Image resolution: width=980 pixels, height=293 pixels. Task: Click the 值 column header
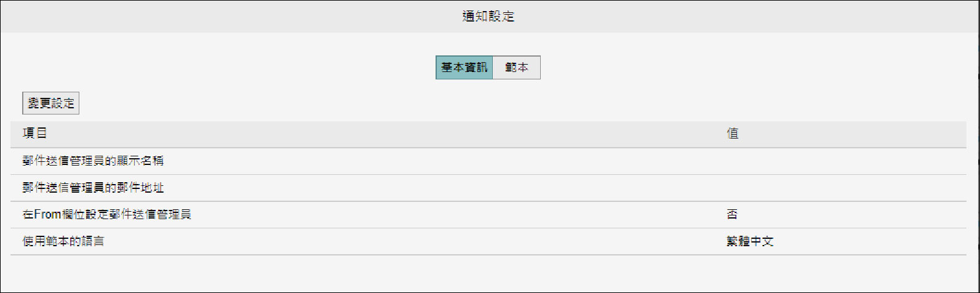pyautogui.click(x=732, y=134)
